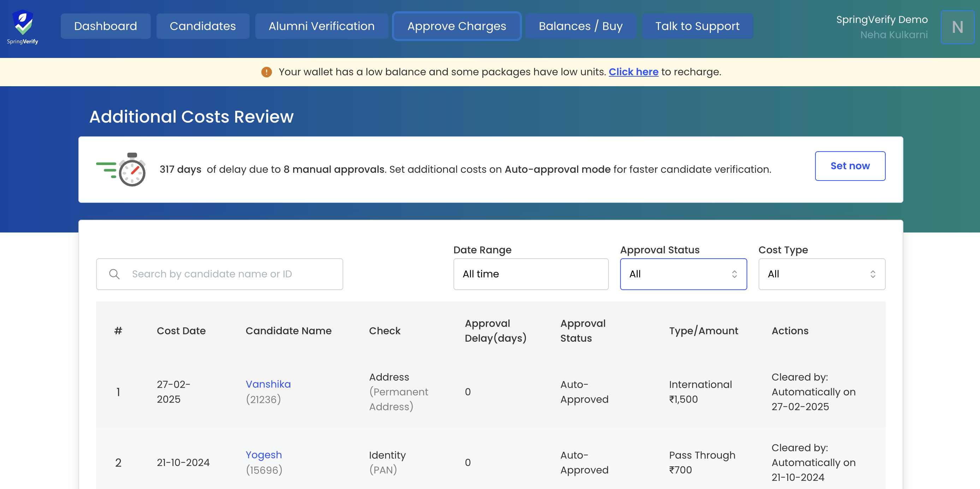Click the search magnifier icon
980x489 pixels.
(114, 274)
